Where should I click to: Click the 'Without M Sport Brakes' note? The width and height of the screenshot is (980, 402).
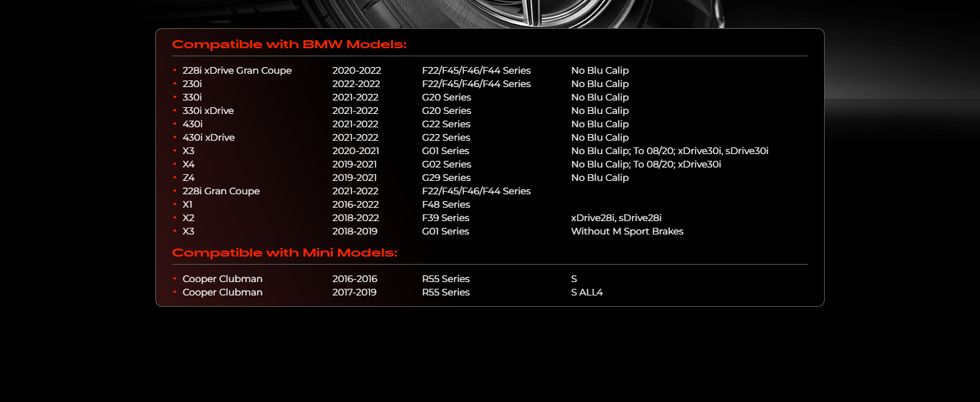coord(627,231)
